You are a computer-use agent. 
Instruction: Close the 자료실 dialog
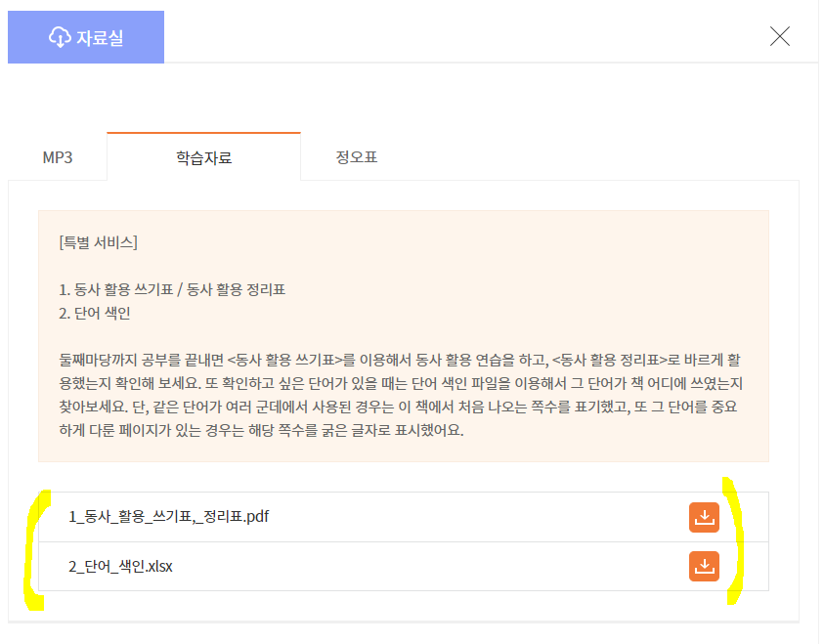(779, 36)
